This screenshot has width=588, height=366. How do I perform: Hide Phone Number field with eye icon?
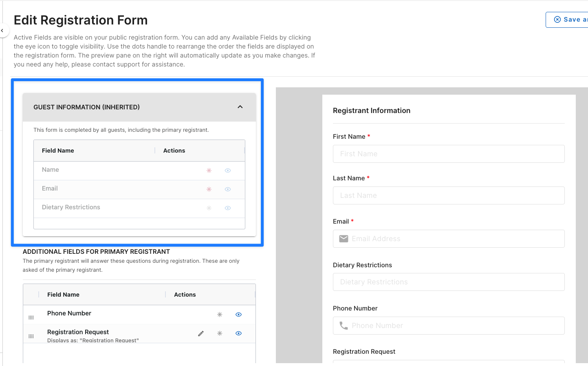tap(239, 315)
